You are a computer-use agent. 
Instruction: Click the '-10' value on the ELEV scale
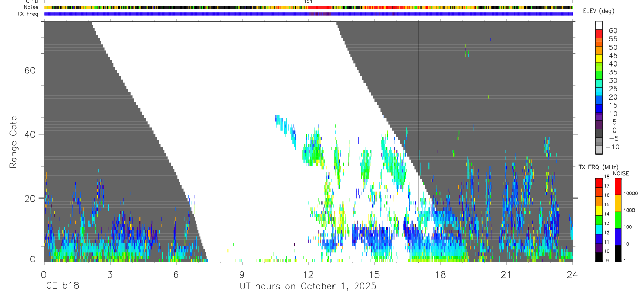click(611, 147)
